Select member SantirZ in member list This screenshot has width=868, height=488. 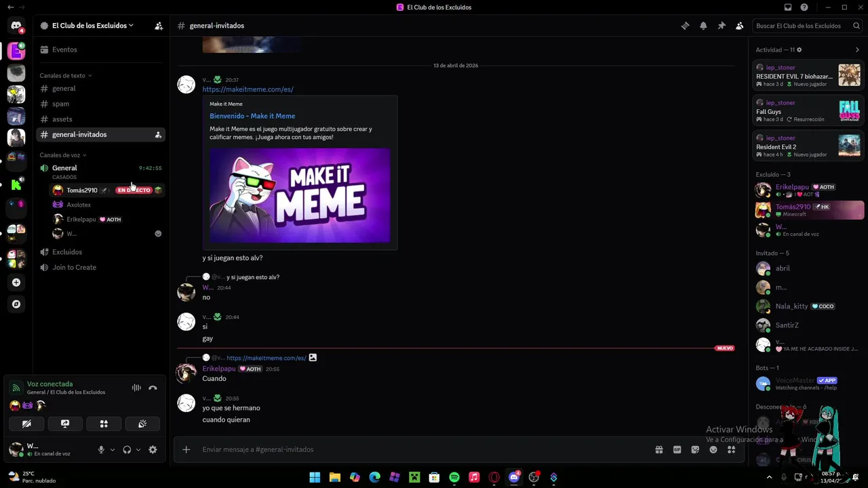pyautogui.click(x=808, y=325)
